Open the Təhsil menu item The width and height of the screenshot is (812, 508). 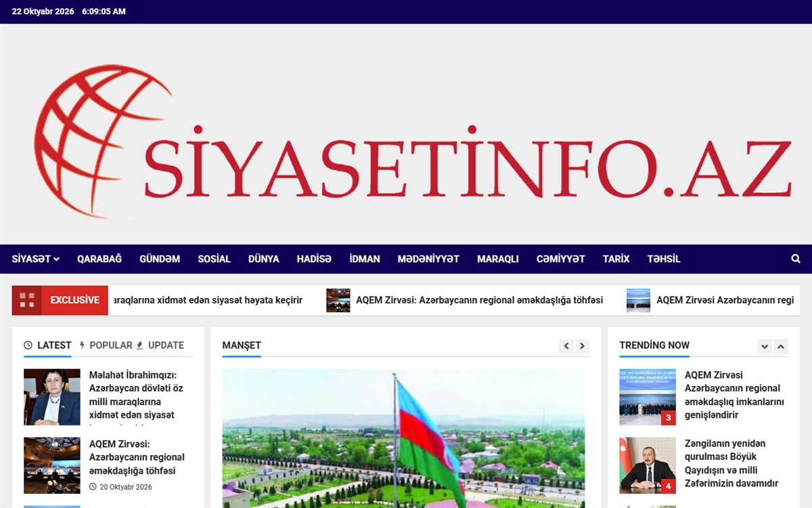tap(664, 259)
